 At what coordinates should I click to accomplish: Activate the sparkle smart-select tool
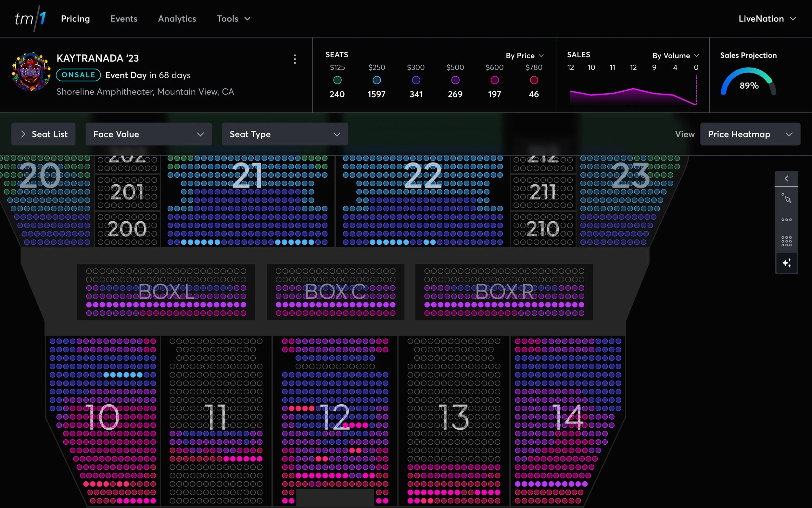pyautogui.click(x=786, y=263)
